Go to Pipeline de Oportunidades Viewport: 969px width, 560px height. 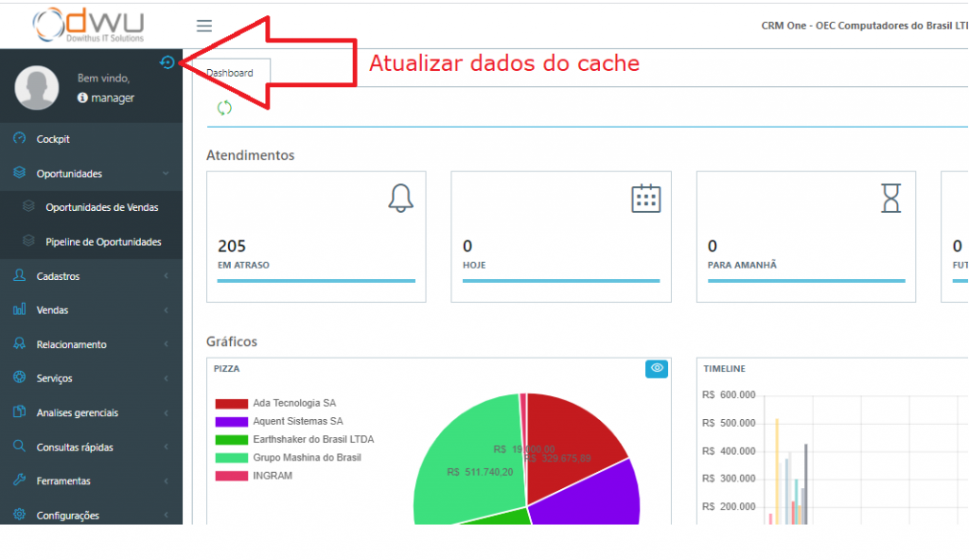pos(103,242)
